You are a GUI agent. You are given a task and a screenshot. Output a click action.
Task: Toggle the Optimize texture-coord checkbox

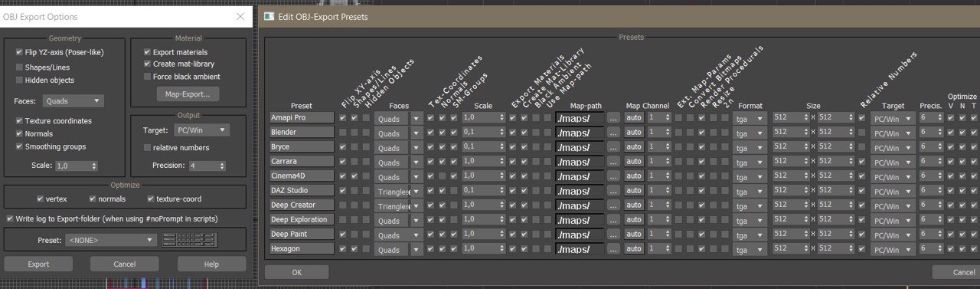(151, 199)
